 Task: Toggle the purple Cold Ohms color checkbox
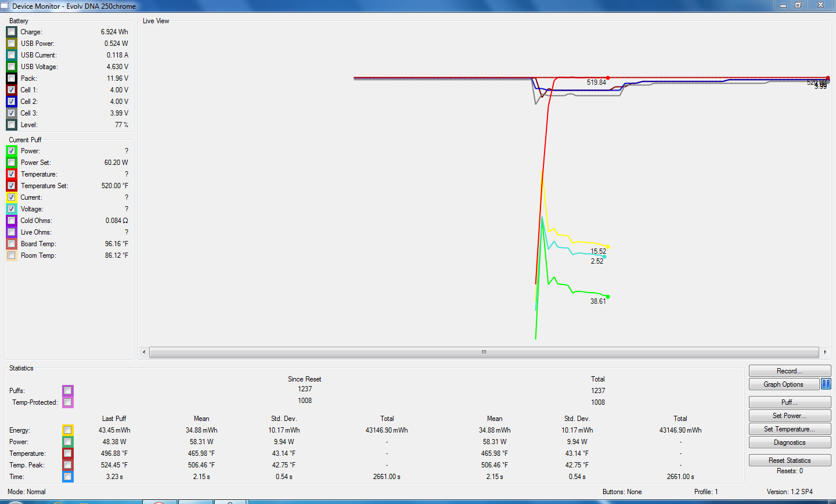click(x=12, y=221)
